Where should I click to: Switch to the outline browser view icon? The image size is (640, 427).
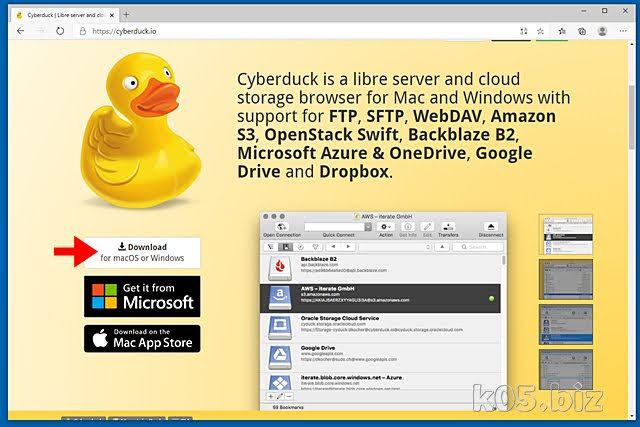(x=271, y=247)
